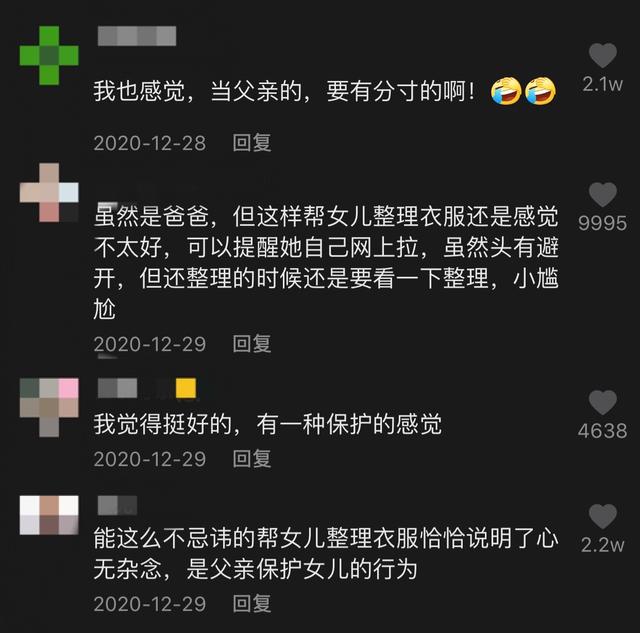Open the second commenter's pink avatar

(x=49, y=193)
